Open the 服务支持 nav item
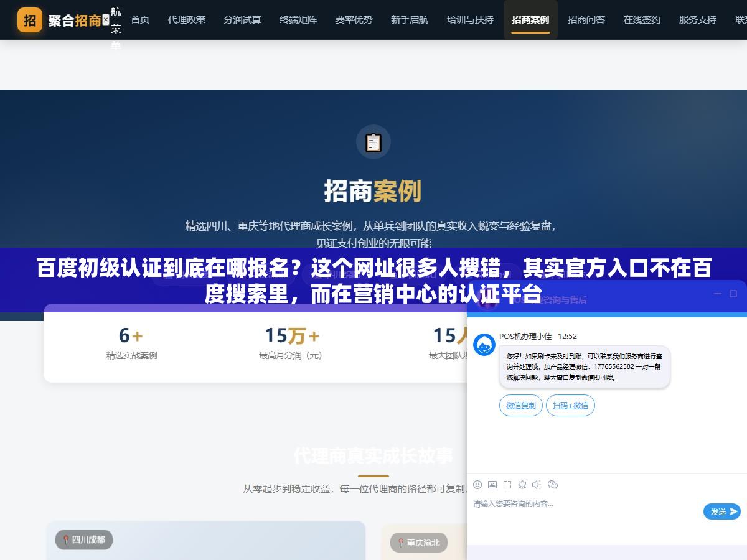Viewport: 747px width, 560px height. 698,20
